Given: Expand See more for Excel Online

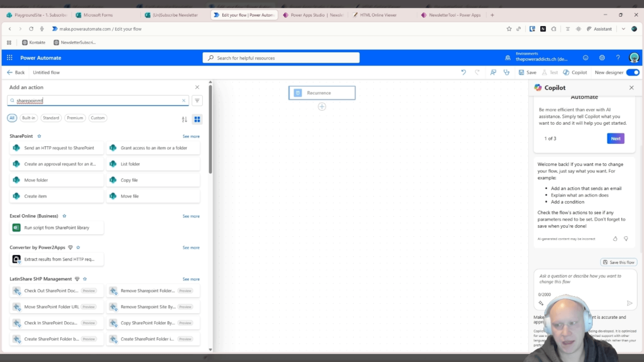Looking at the screenshot, I should click(x=191, y=216).
